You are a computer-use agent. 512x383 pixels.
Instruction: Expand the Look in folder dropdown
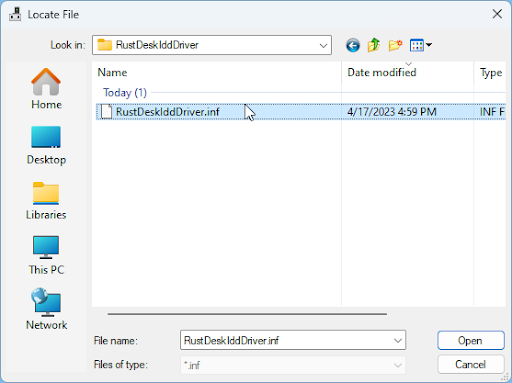323,45
